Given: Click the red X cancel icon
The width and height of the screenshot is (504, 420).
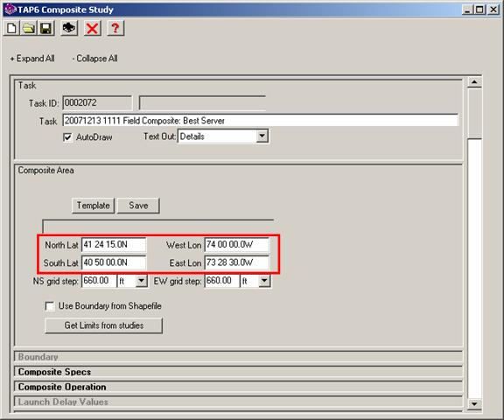Looking at the screenshot, I should tap(92, 28).
